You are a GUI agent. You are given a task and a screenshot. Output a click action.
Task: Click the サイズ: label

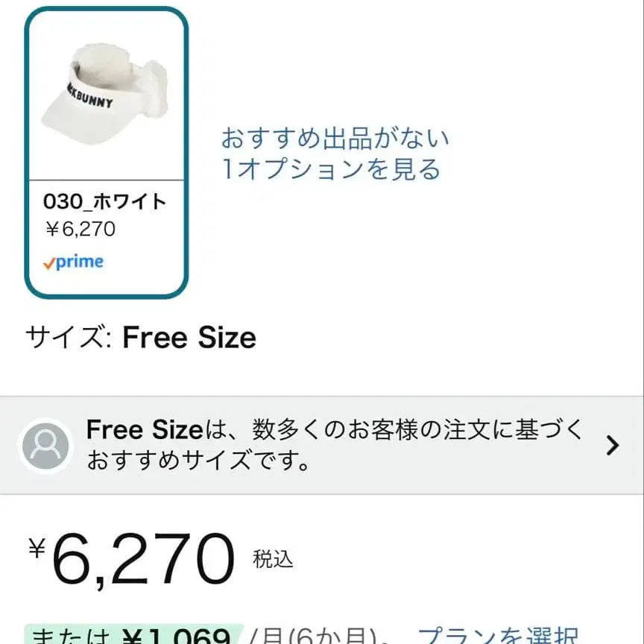(x=69, y=338)
